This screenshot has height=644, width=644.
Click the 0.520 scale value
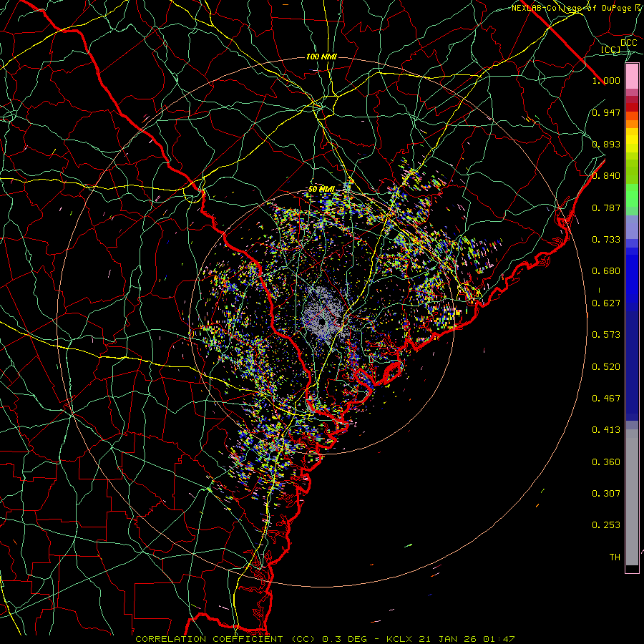coord(606,367)
